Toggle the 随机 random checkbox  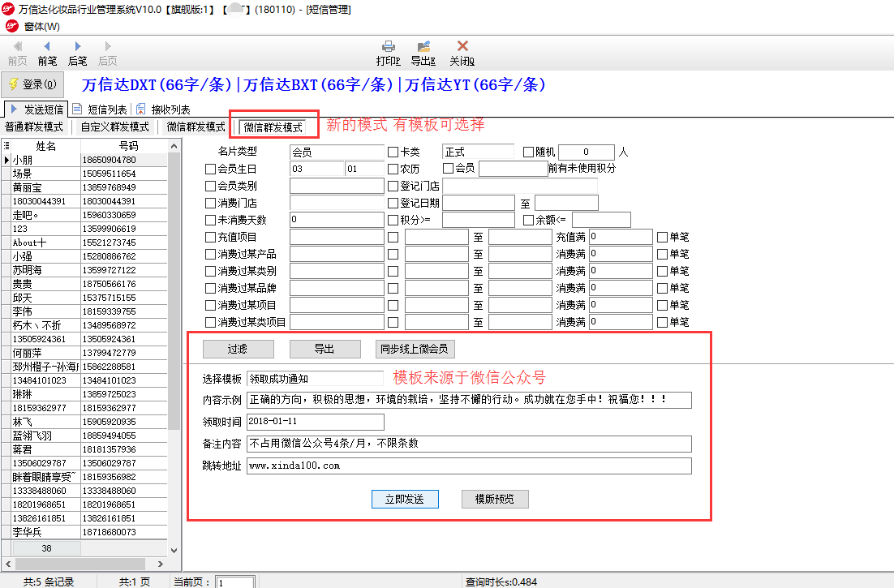pos(529,152)
